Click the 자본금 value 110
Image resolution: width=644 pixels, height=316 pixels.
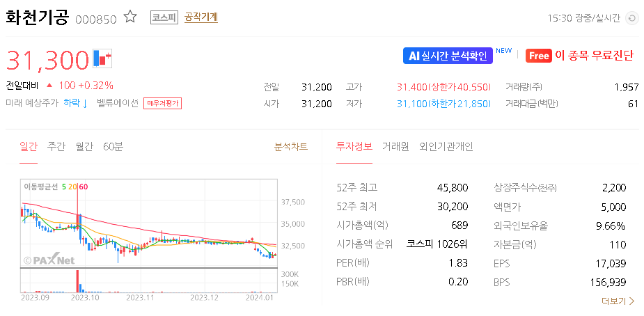click(x=618, y=244)
